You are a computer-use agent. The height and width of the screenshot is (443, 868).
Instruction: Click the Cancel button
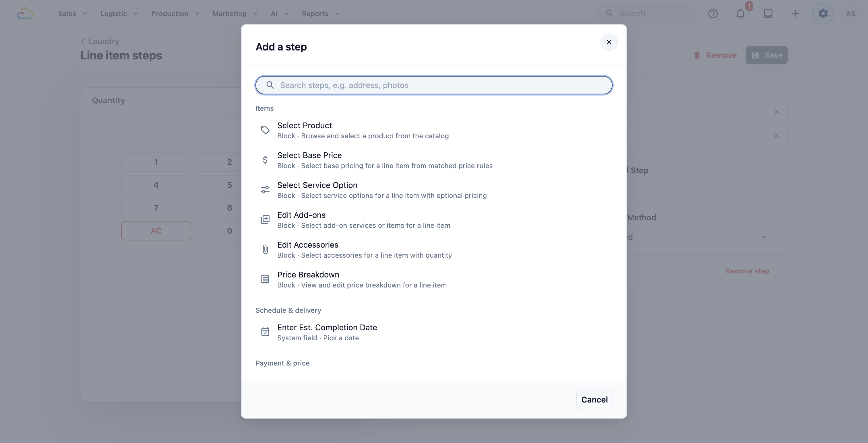pyautogui.click(x=594, y=400)
